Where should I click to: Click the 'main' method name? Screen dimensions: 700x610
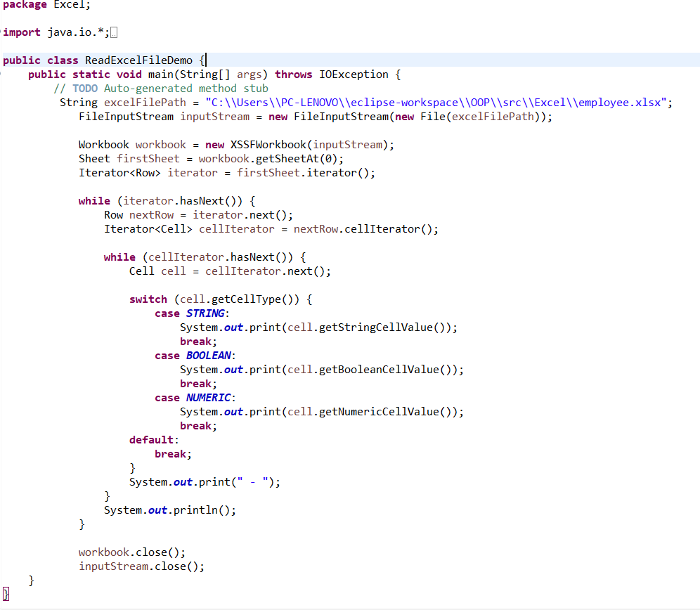click(161, 74)
